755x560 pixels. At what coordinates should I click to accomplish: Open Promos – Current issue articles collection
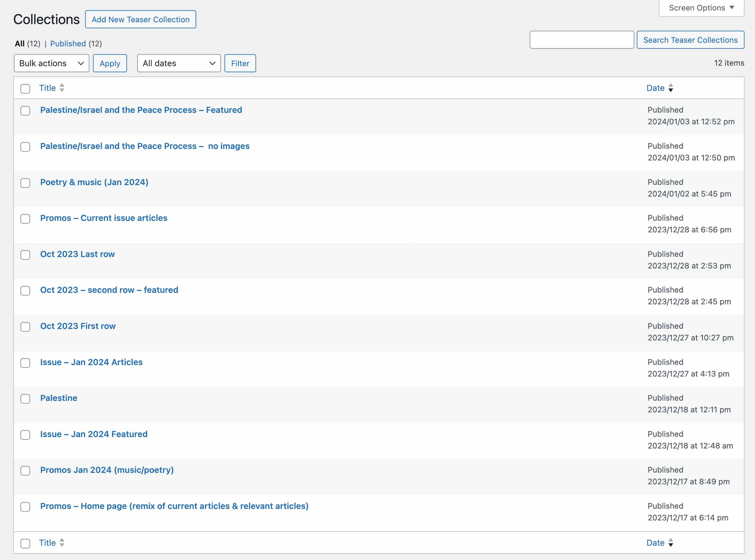(104, 218)
